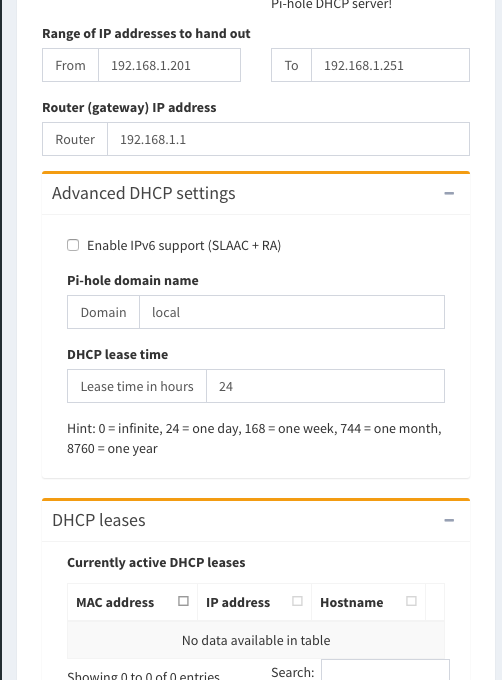Screen dimensions: 502x680
Task: Sort leases by MAC address column icon
Action: tap(183, 601)
